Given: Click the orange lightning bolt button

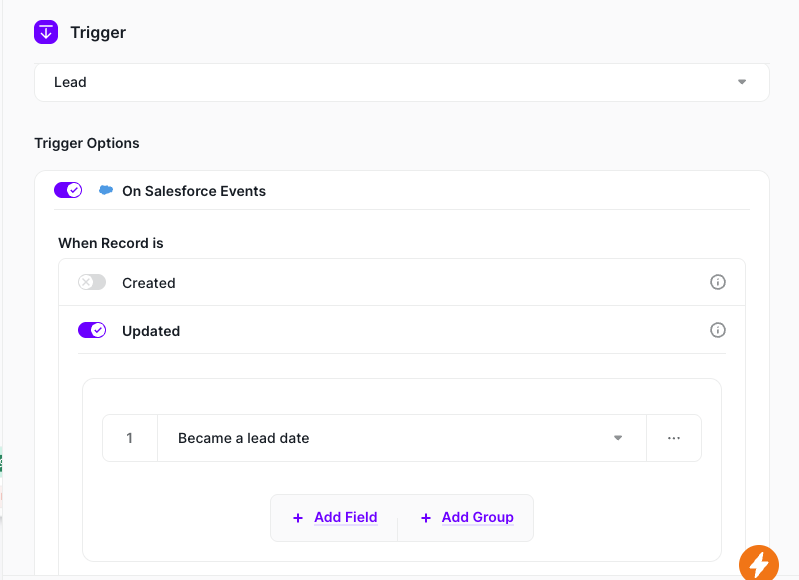Looking at the screenshot, I should pyautogui.click(x=759, y=564).
